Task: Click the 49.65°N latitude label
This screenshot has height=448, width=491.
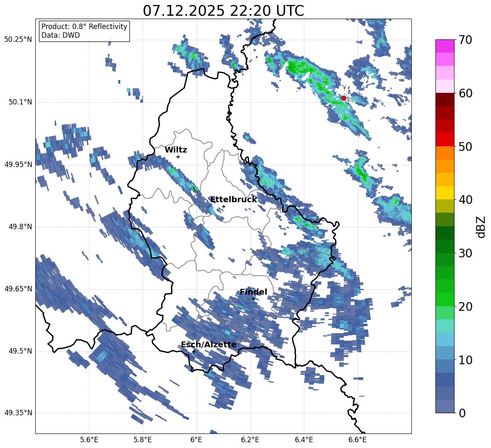Action: (18, 289)
